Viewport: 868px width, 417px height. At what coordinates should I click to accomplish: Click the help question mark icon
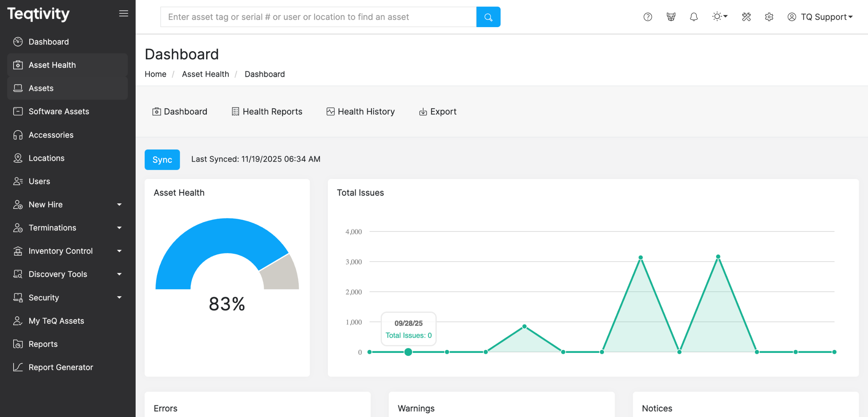(648, 17)
